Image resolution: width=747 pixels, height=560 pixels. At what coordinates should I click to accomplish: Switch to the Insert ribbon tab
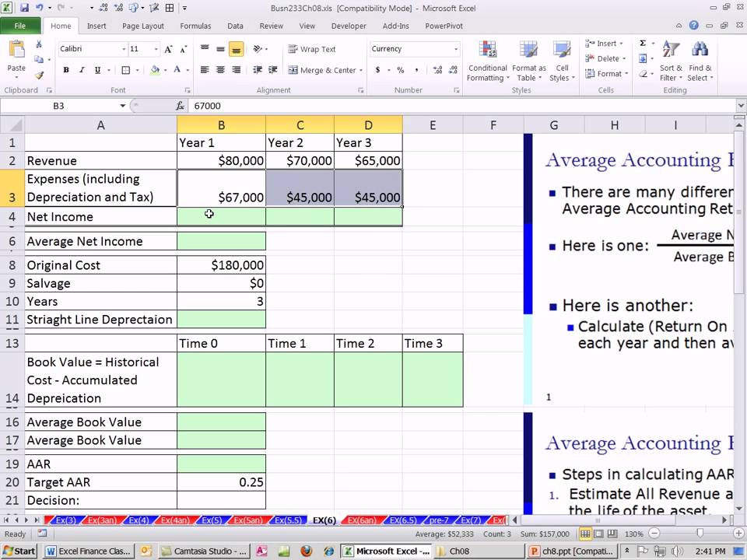click(96, 26)
